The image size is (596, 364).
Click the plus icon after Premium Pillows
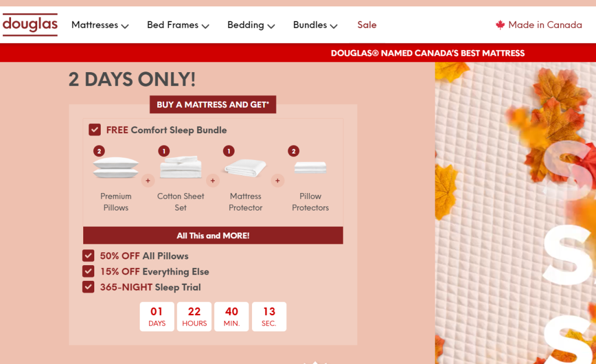coord(148,181)
